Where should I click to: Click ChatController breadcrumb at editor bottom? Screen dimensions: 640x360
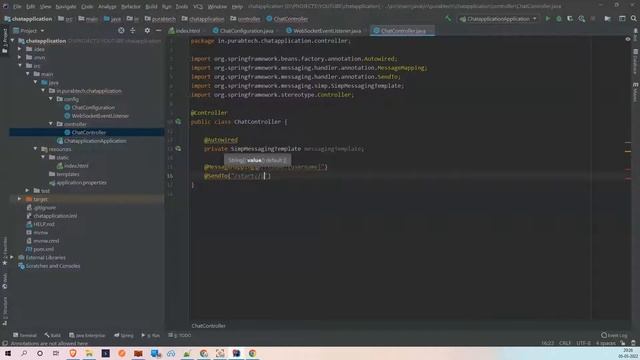[209, 326]
